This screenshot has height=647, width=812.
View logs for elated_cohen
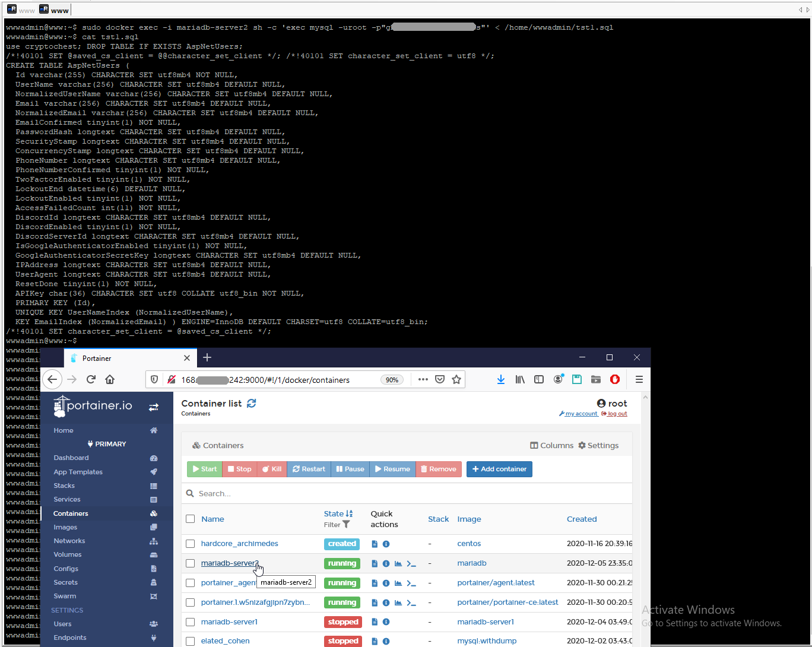pos(375,641)
